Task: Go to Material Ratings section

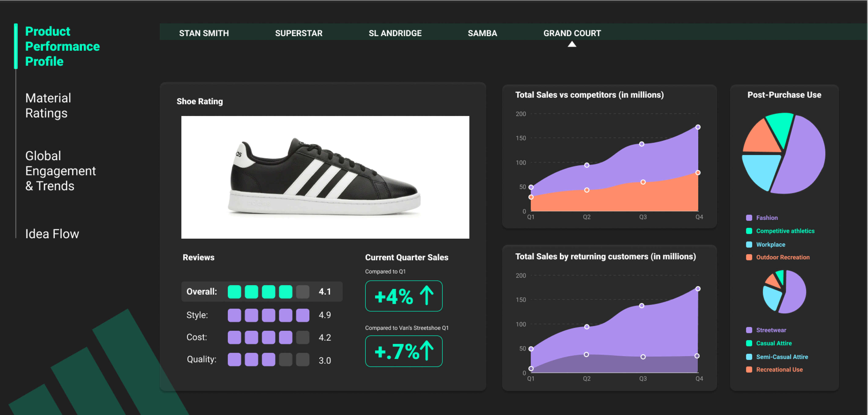Action: click(48, 106)
